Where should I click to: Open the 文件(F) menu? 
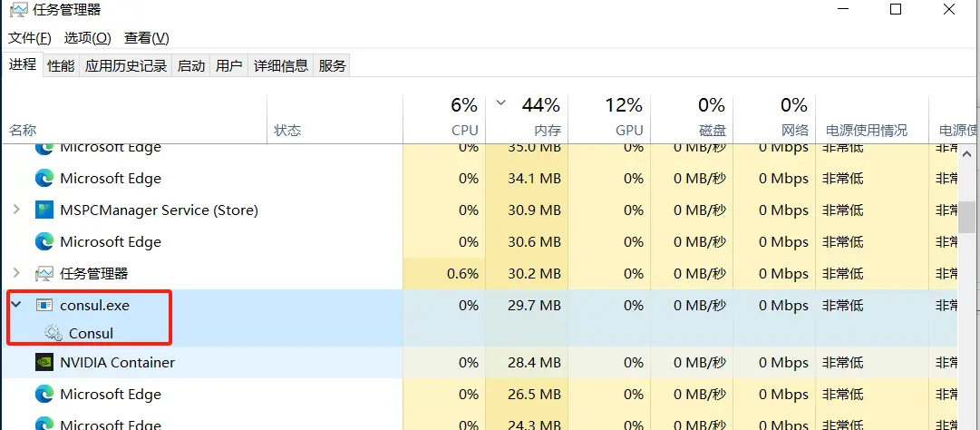pyautogui.click(x=30, y=38)
